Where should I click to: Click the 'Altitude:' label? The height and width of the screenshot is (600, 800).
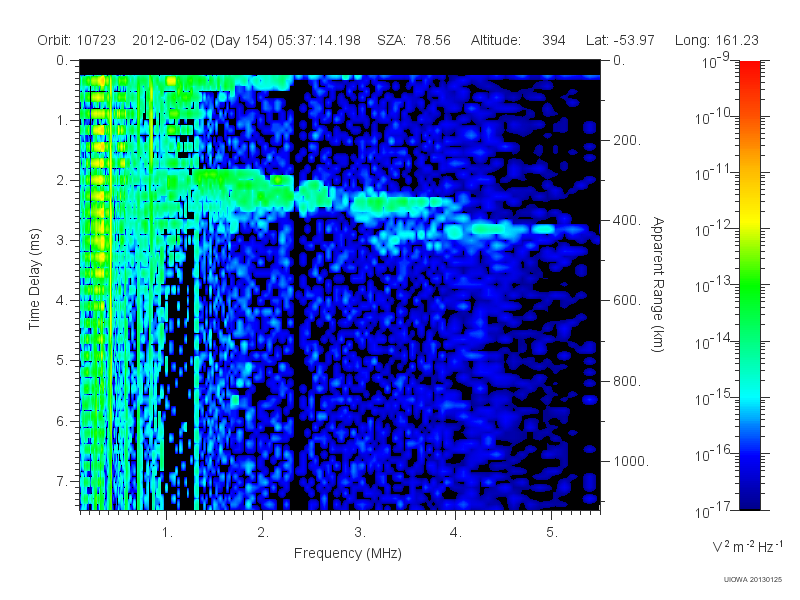495,40
